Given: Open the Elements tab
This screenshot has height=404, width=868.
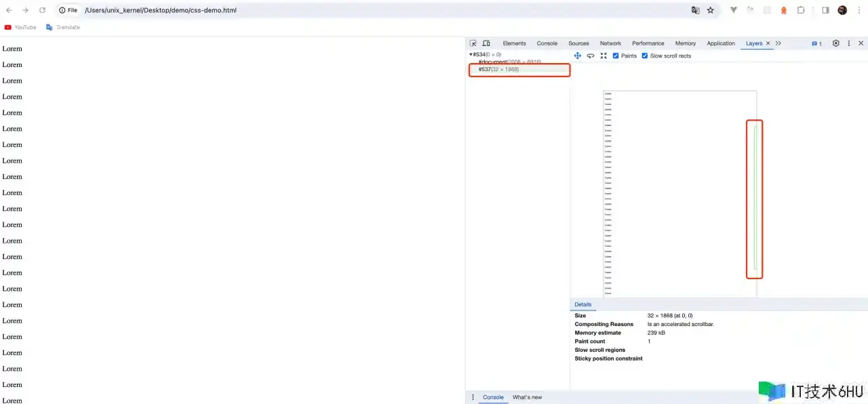Looking at the screenshot, I should (514, 43).
